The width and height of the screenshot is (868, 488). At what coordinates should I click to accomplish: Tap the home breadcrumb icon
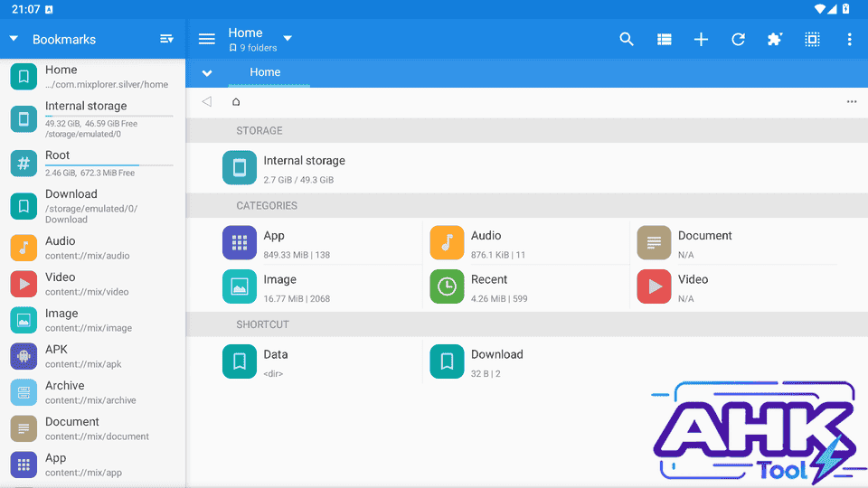coord(236,102)
